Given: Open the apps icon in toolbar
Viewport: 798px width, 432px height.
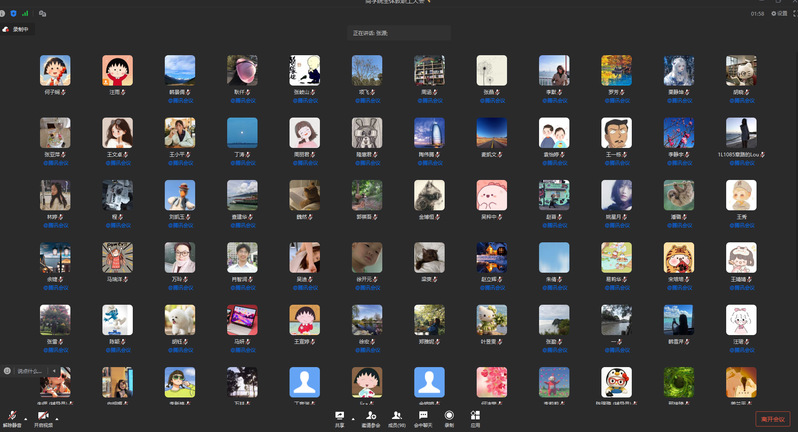Looking at the screenshot, I should click(x=475, y=416).
